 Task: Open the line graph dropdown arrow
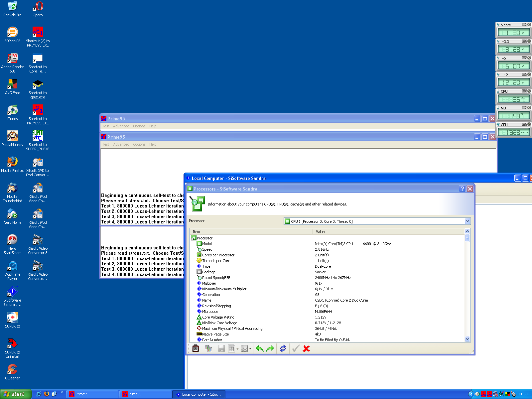coord(250,349)
